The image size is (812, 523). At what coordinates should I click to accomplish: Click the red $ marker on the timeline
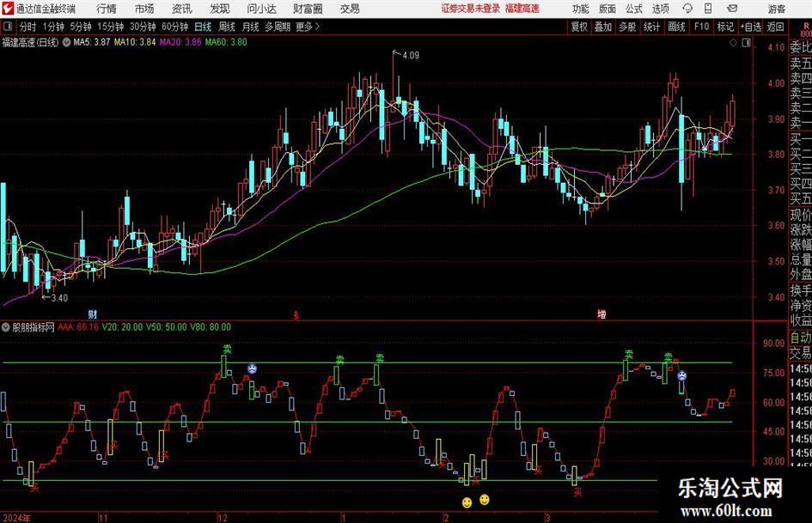pos(296,315)
